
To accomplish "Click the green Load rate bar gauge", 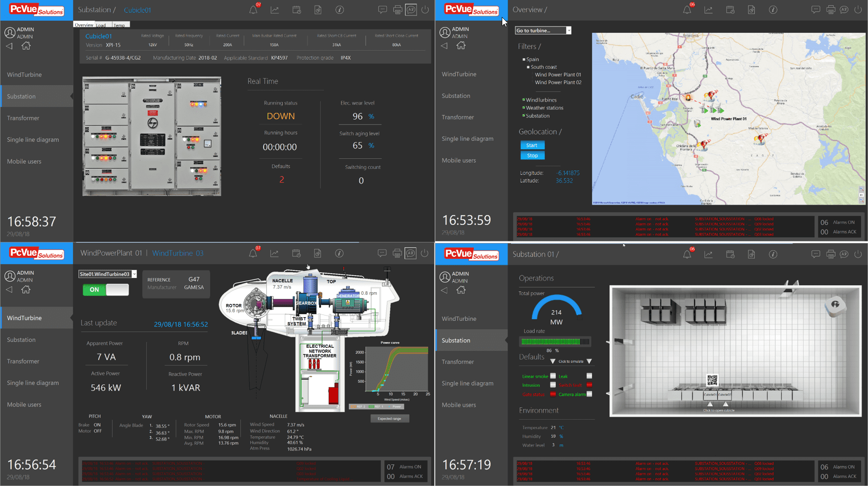I will tap(555, 341).
